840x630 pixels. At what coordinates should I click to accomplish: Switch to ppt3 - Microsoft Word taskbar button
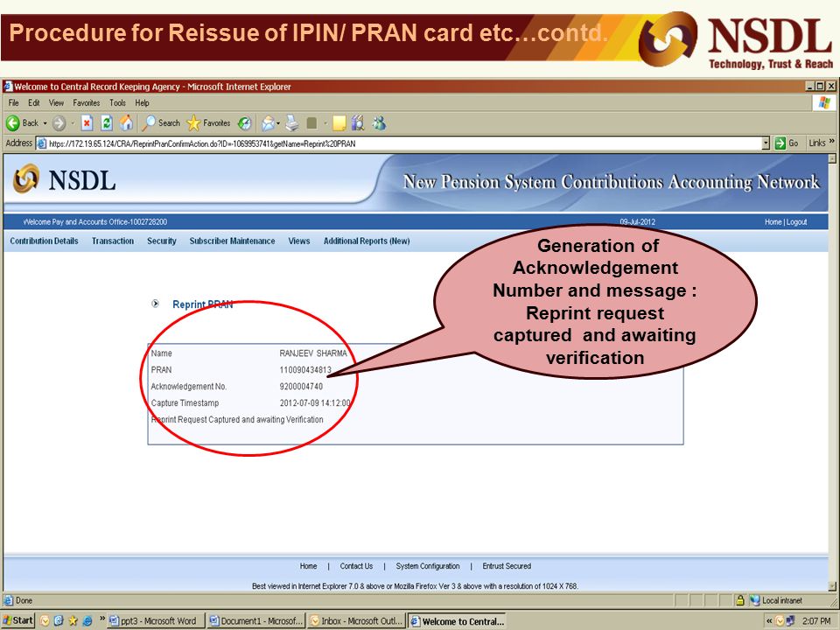[x=155, y=621]
